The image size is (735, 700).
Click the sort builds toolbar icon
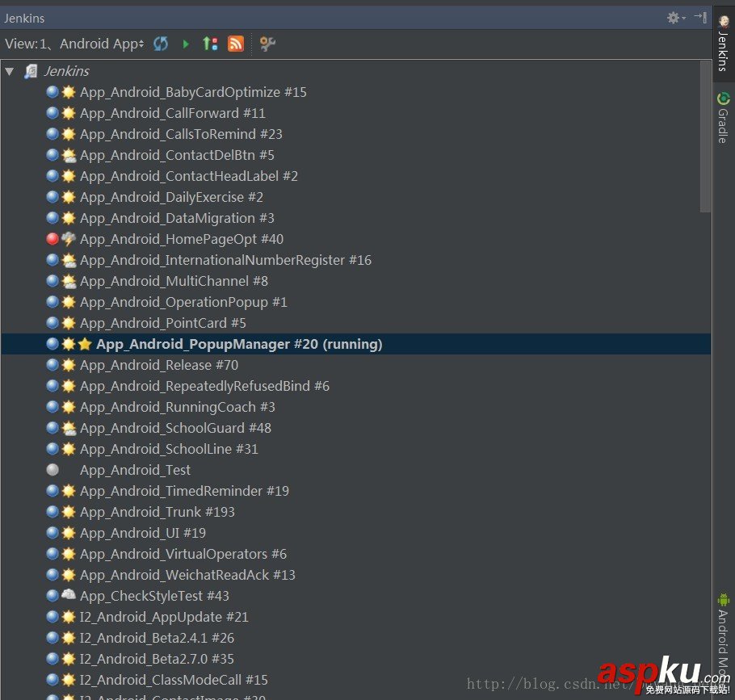click(211, 44)
